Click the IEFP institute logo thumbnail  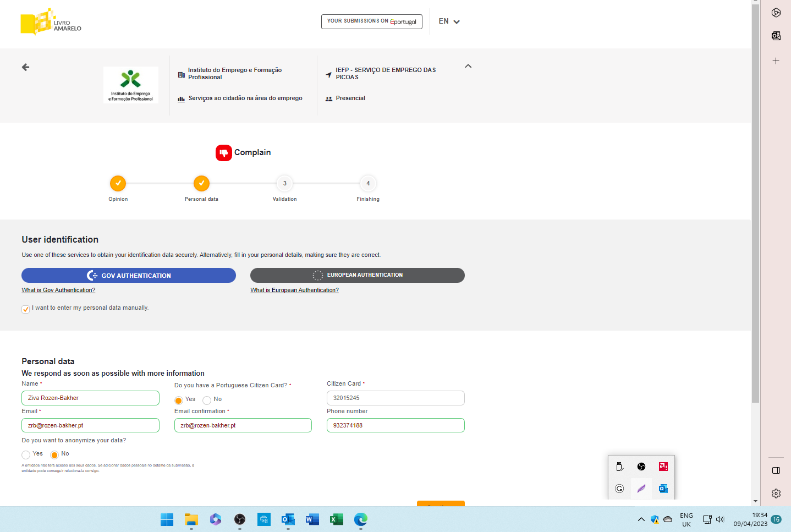click(131, 85)
